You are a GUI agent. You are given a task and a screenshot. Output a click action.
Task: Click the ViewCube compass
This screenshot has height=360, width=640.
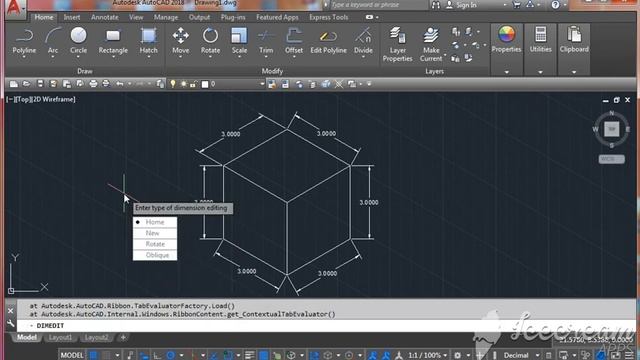(x=611, y=129)
